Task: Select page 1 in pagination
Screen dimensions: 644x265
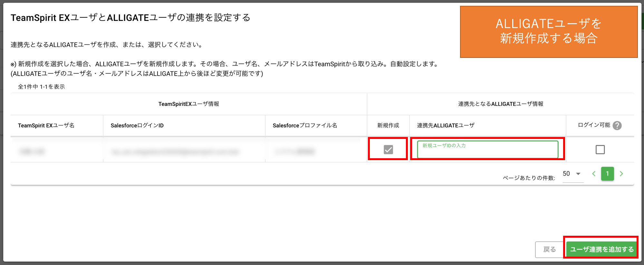Action: [x=607, y=174]
